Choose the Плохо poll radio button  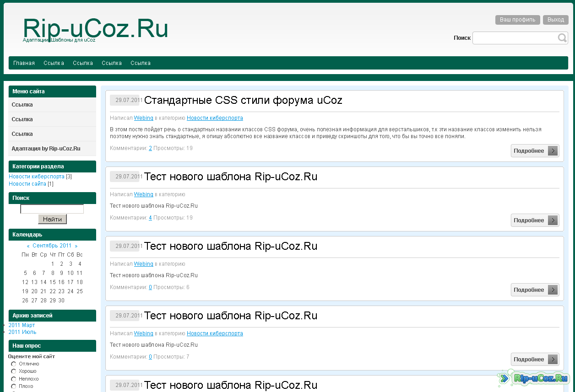click(14, 387)
